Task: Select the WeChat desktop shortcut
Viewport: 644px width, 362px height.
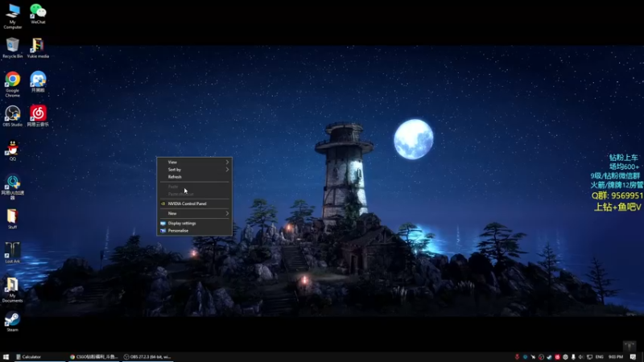Action: (x=38, y=14)
